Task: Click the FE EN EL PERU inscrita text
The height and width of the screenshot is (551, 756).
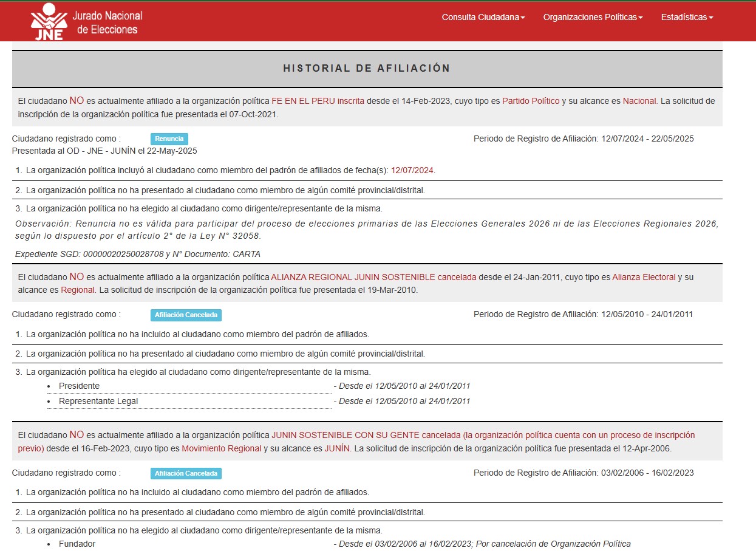Action: point(318,101)
